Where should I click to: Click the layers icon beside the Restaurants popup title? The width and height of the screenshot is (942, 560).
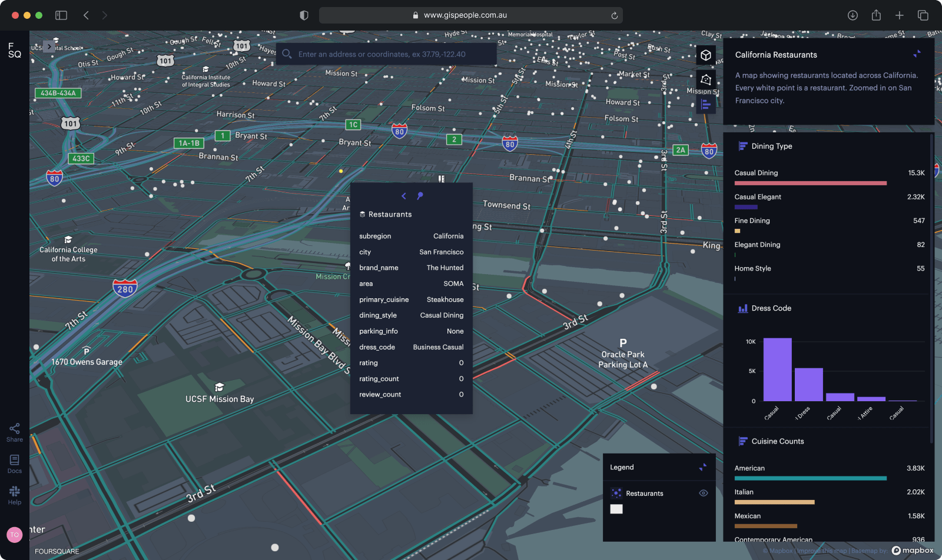[x=363, y=214]
